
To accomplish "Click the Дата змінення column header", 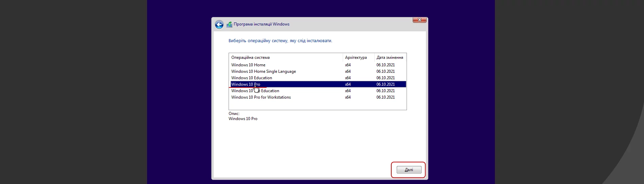I will 390,57.
